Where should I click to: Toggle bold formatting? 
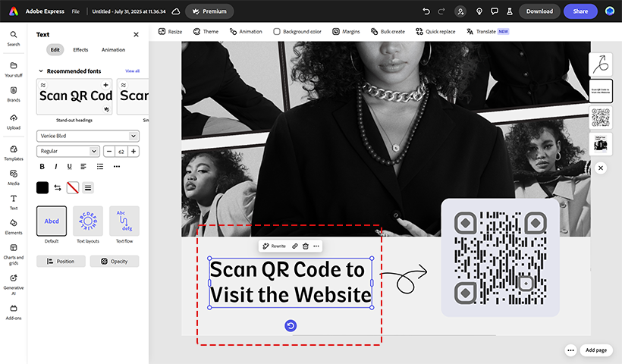(42, 167)
